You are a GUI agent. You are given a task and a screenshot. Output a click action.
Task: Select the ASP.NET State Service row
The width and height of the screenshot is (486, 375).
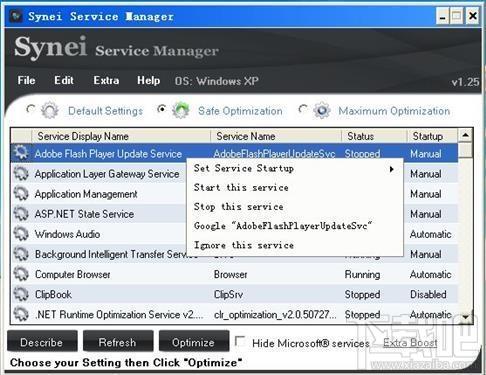click(235, 214)
